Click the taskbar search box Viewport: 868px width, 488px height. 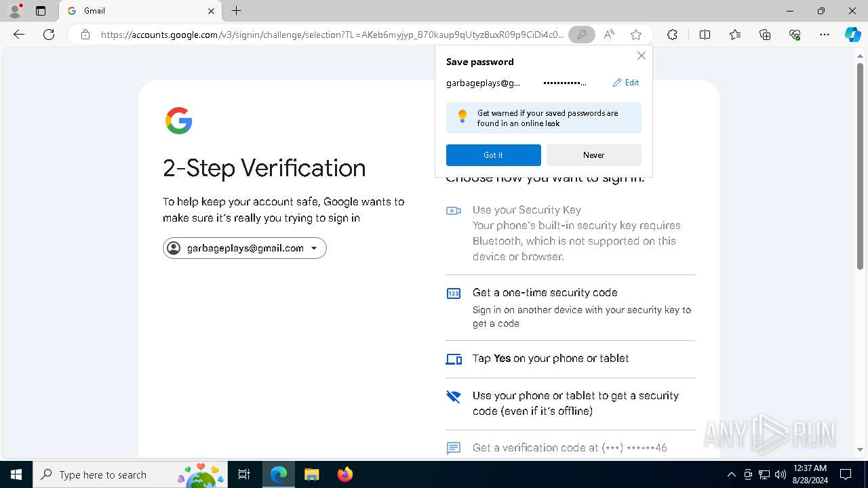pyautogui.click(x=130, y=474)
